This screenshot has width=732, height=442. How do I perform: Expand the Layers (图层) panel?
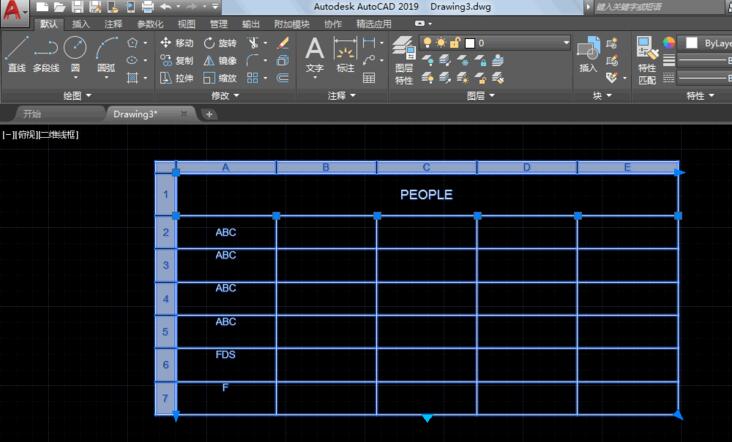[x=481, y=96]
